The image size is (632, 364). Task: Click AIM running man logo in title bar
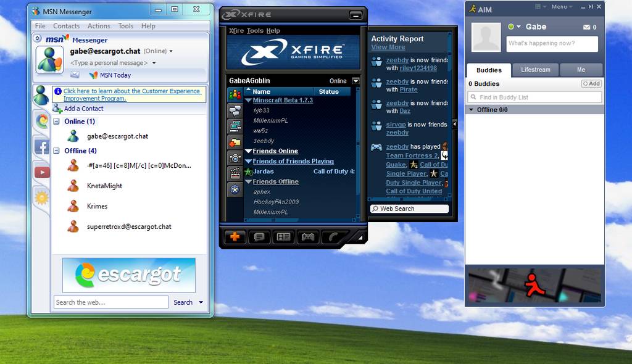(x=473, y=9)
